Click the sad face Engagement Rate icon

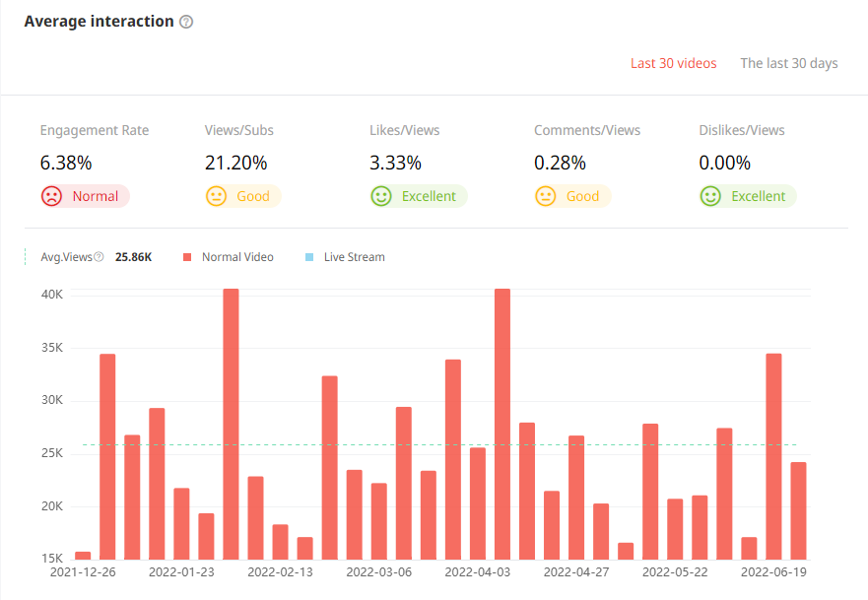(x=51, y=196)
